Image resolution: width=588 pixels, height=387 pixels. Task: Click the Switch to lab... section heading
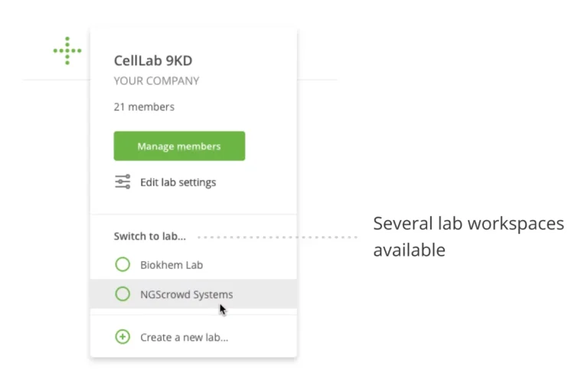152,236
